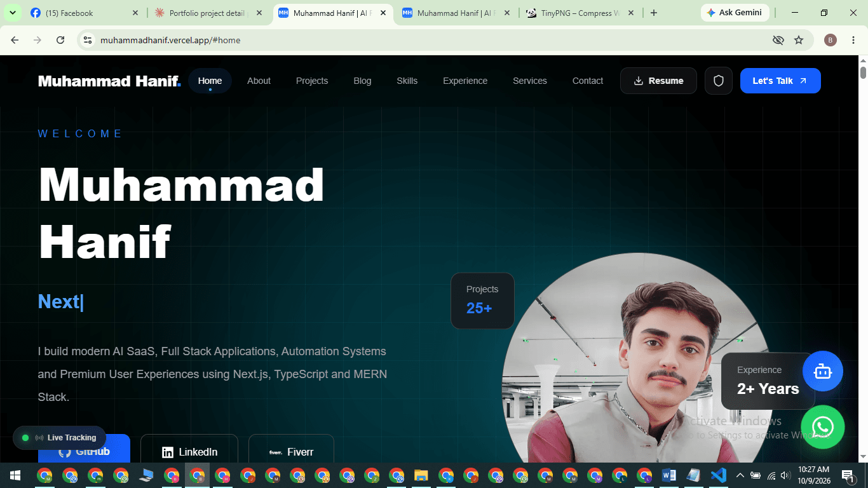Go to the About section

click(259, 81)
